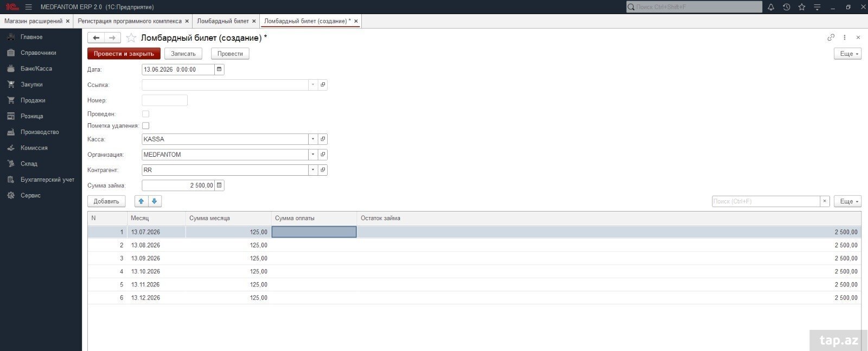The width and height of the screenshot is (868, 351).
Task: Click the Провести button
Action: pos(230,54)
